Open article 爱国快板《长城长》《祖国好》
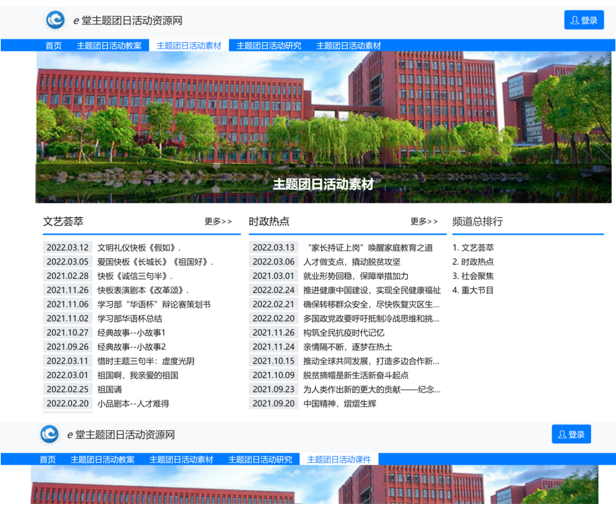This screenshot has height=505, width=616. [155, 262]
